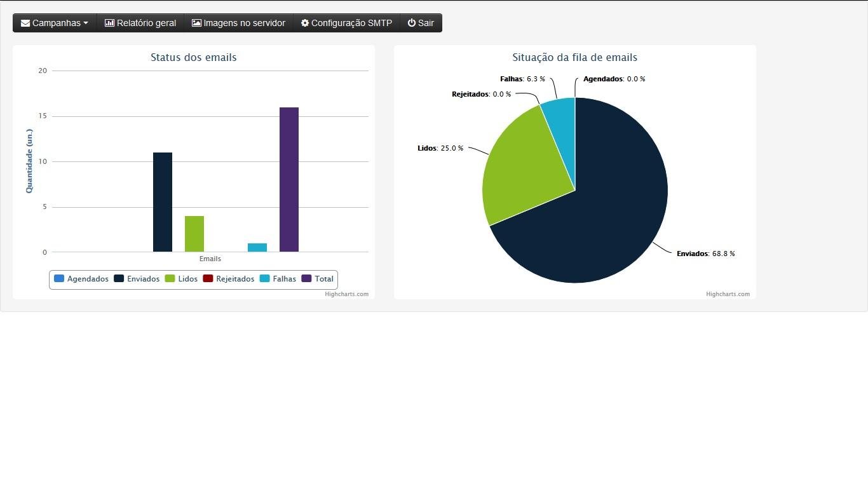Viewport: 868px width, 488px height.
Task: Toggle the Lidos series in the legend
Action: (x=182, y=278)
